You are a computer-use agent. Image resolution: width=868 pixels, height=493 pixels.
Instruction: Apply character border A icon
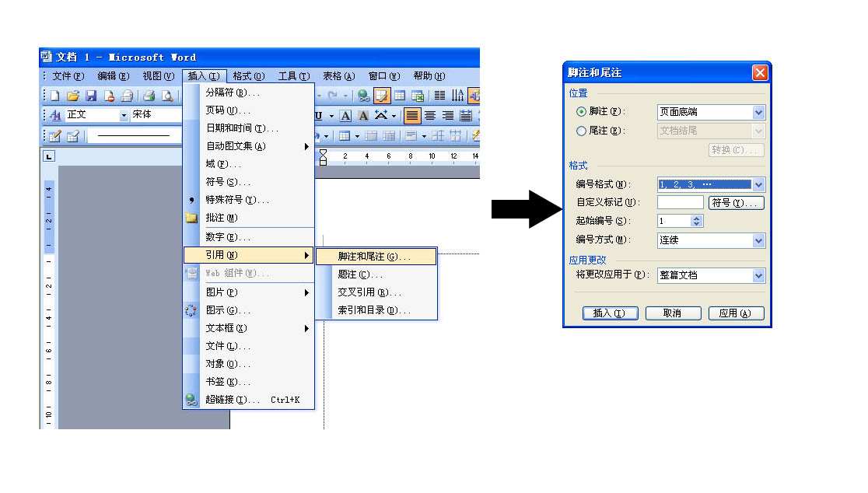pos(345,116)
